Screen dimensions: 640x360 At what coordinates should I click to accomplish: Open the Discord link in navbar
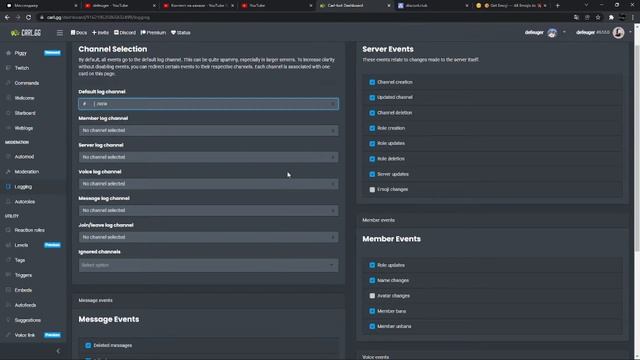(125, 33)
